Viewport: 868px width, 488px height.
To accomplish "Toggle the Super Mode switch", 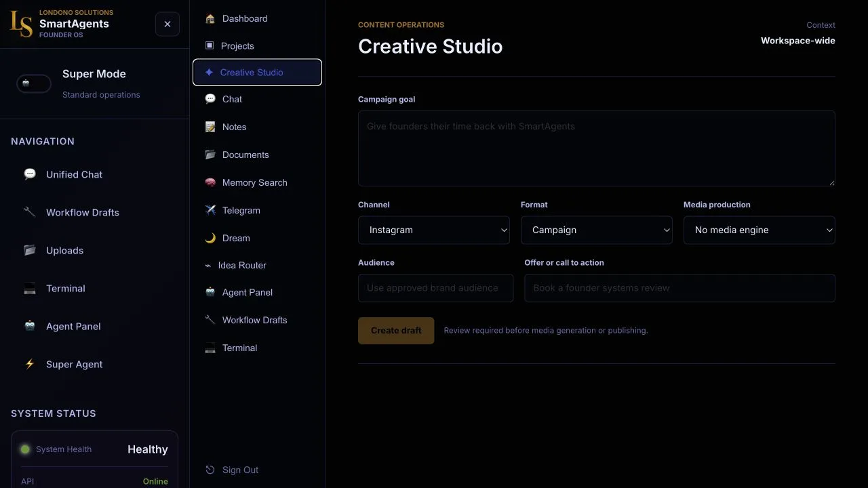I will (x=34, y=83).
